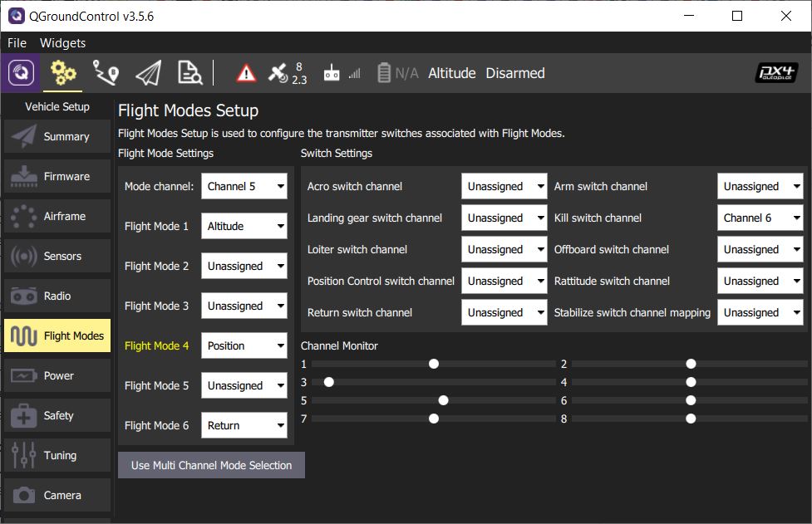Click the Flight Mode Settings heading
This screenshot has height=524, width=812.
(165, 153)
